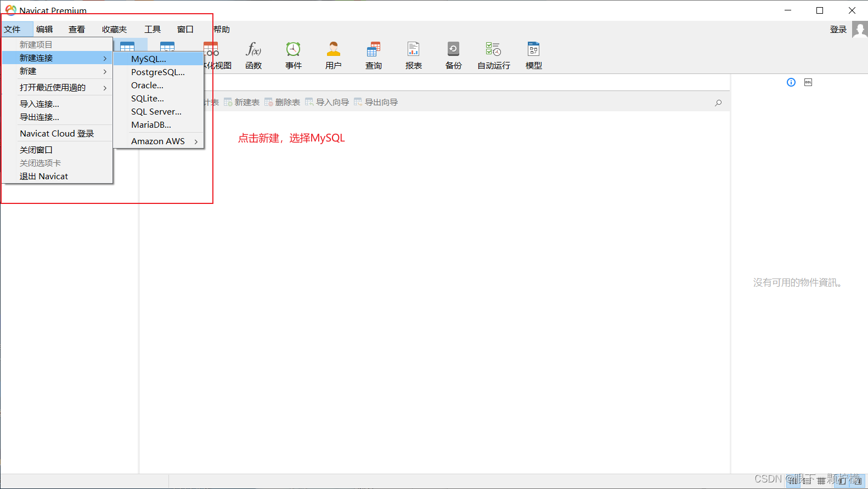Select MySQL... from the connection submenu
Screen dimensions: 868x489
(x=159, y=59)
